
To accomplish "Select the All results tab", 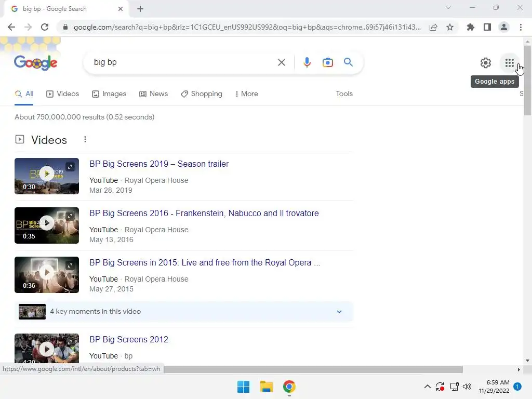I will 24,94.
